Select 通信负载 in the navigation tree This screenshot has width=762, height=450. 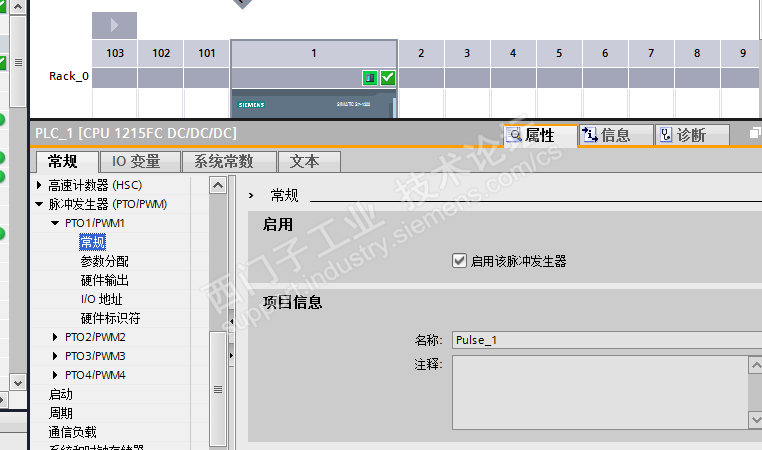coord(72,432)
